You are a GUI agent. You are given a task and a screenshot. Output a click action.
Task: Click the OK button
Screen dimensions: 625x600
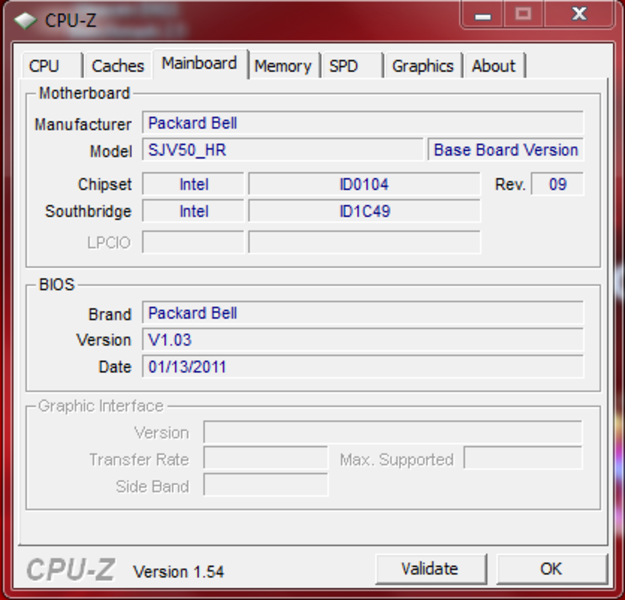(552, 569)
